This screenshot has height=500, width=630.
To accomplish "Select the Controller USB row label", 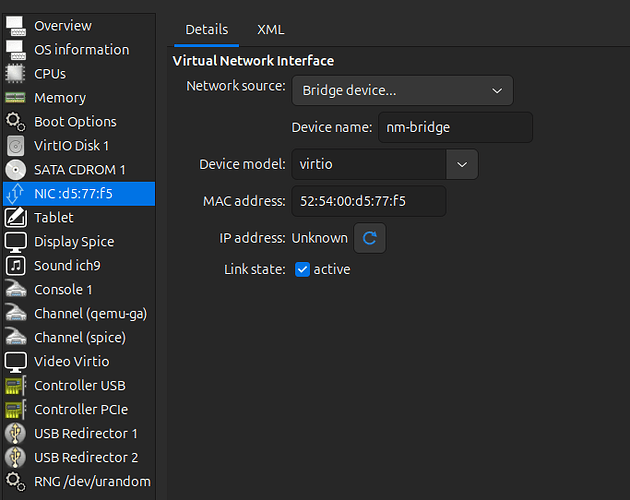I will (80, 385).
